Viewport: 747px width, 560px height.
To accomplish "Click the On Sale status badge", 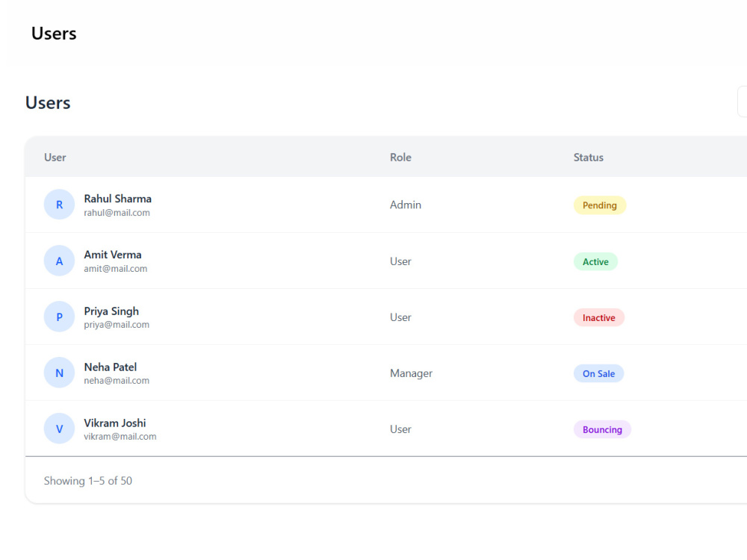I will point(598,373).
